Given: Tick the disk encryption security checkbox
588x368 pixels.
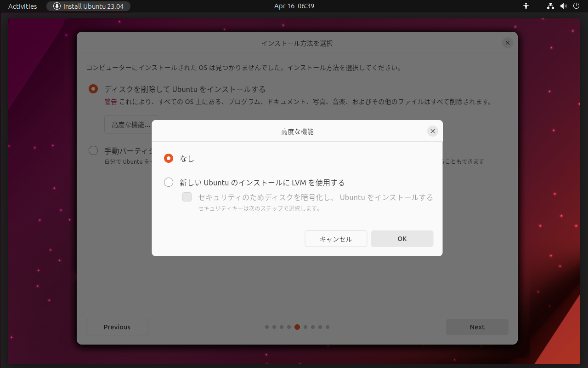Looking at the screenshot, I should [x=187, y=197].
